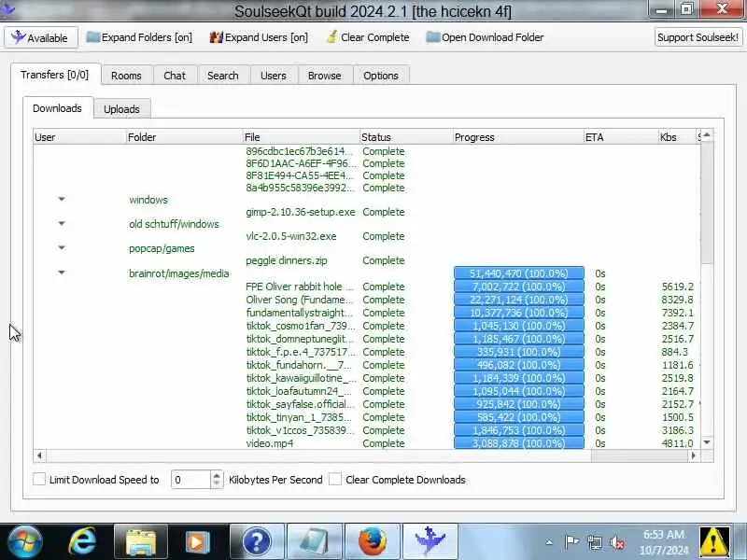This screenshot has height=560, width=747.
Task: Open the Chat tab
Action: pos(175,76)
